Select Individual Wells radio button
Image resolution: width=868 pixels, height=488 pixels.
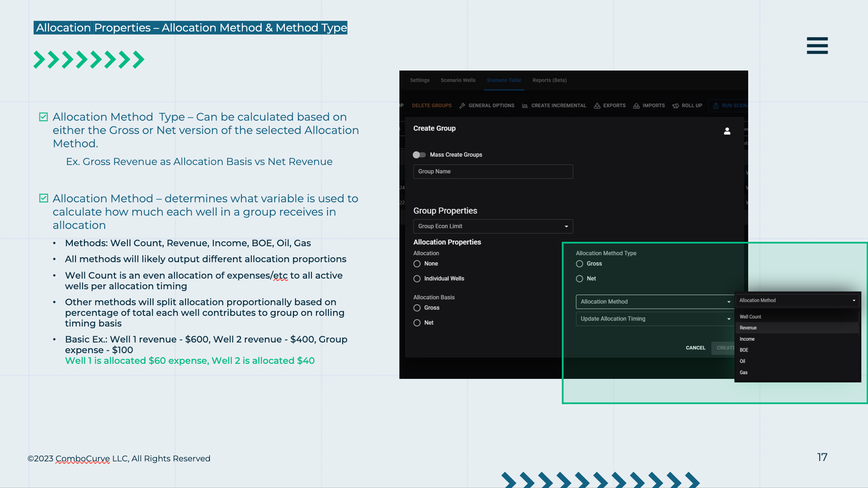coord(417,279)
